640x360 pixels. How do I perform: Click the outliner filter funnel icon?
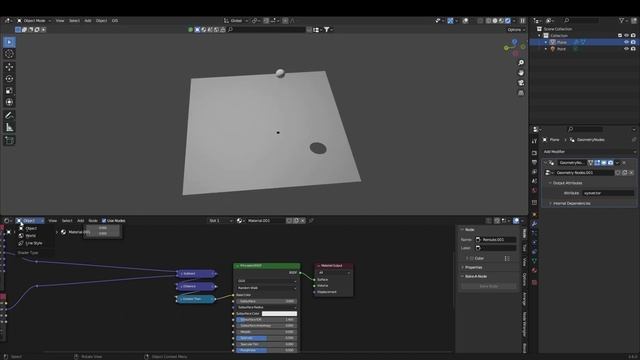[x=622, y=20]
